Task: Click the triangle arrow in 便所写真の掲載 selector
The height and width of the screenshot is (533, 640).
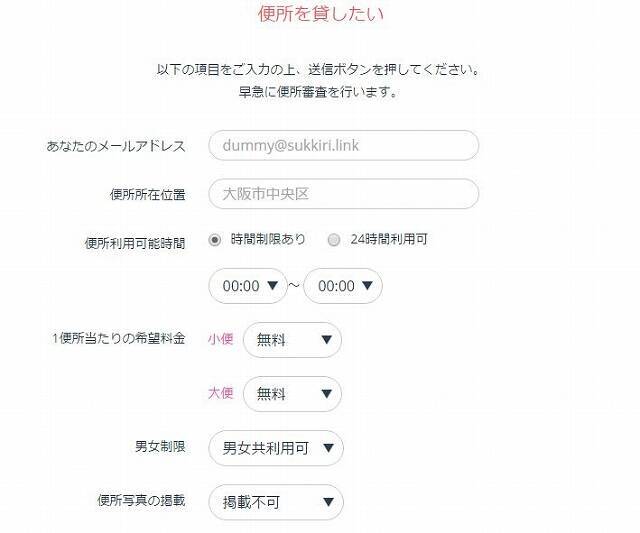Action: tap(328, 502)
